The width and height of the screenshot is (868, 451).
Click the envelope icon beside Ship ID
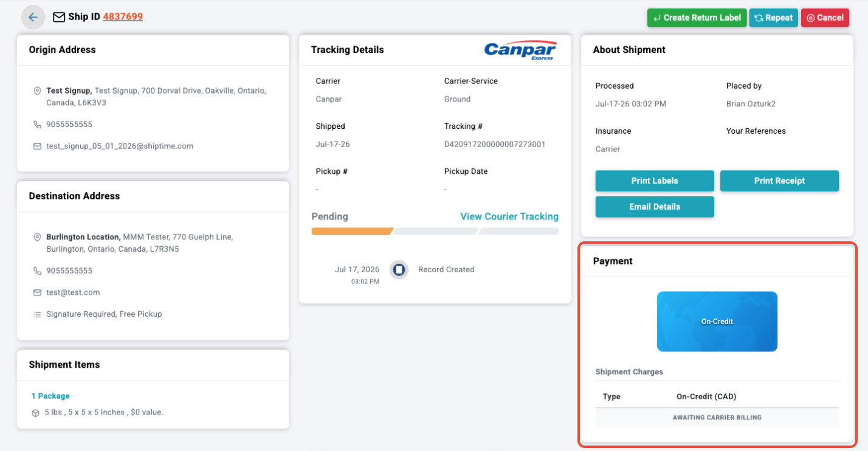click(x=59, y=17)
